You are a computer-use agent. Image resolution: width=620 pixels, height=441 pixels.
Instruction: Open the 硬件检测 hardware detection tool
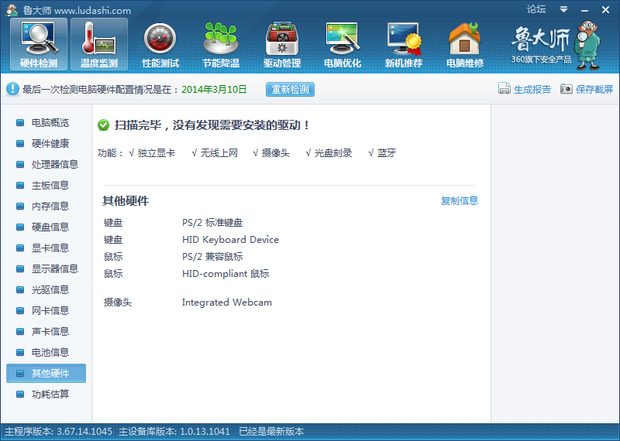(39, 44)
